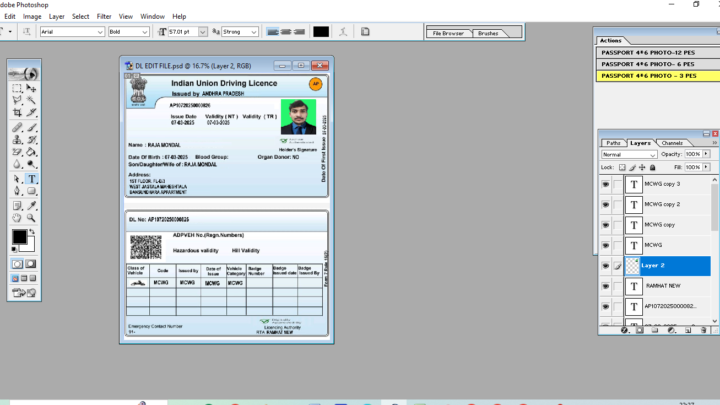Switch to the Paths tab
The width and height of the screenshot is (720, 405).
(613, 143)
